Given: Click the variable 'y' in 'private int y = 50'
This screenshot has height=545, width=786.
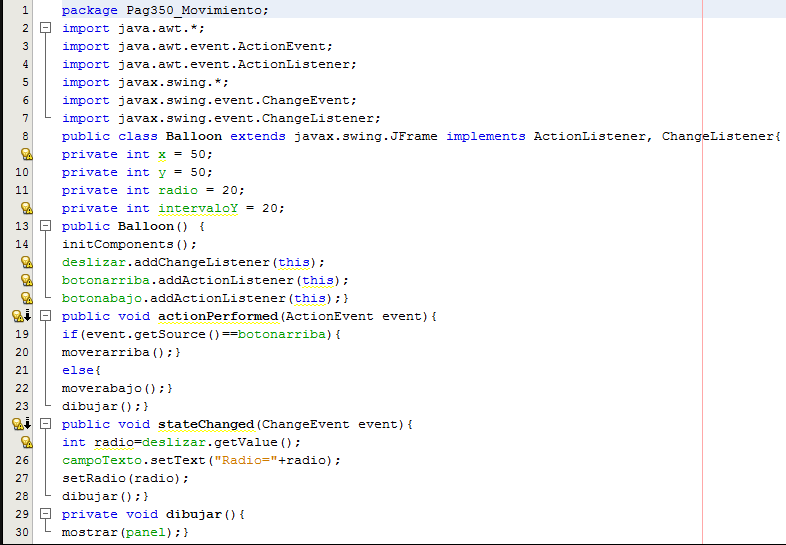Looking at the screenshot, I should point(162,172).
